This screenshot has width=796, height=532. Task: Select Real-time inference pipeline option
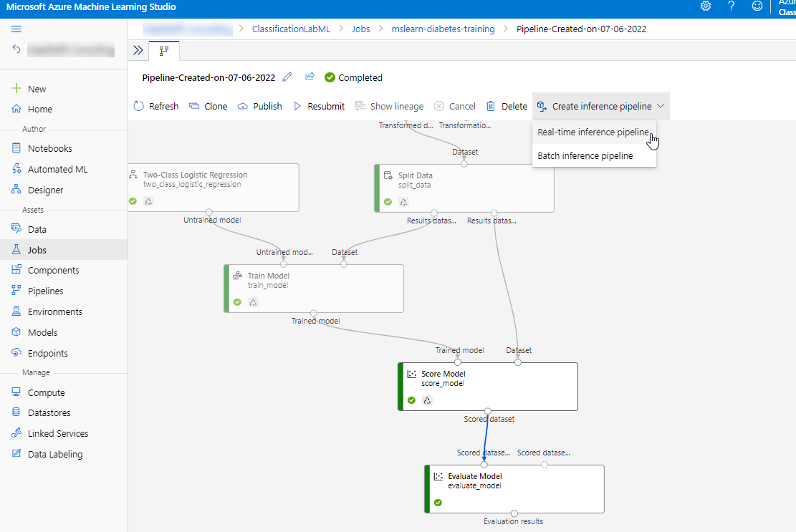pyautogui.click(x=593, y=132)
